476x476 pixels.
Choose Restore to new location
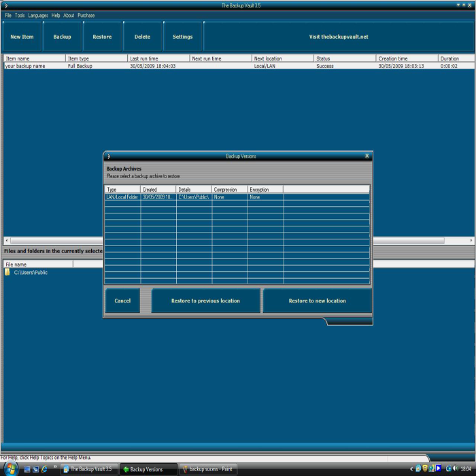tap(318, 301)
